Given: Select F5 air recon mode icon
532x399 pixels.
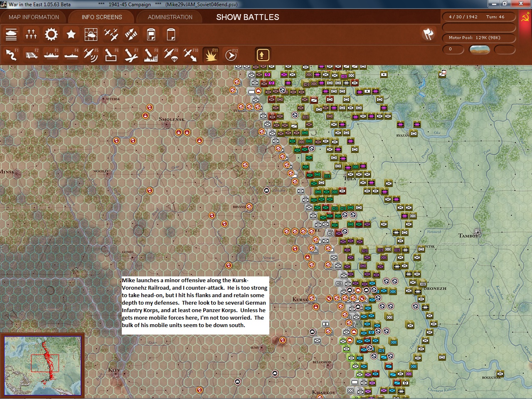Looking at the screenshot, I should click(91, 55).
